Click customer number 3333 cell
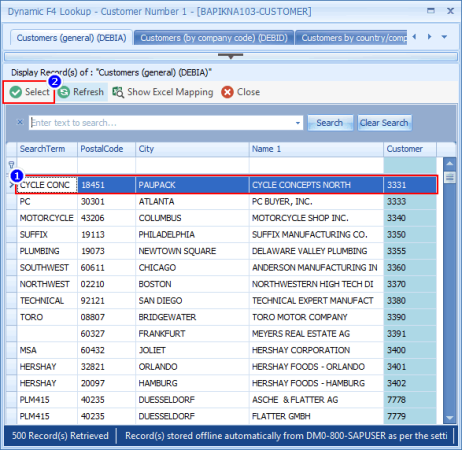 410,201
